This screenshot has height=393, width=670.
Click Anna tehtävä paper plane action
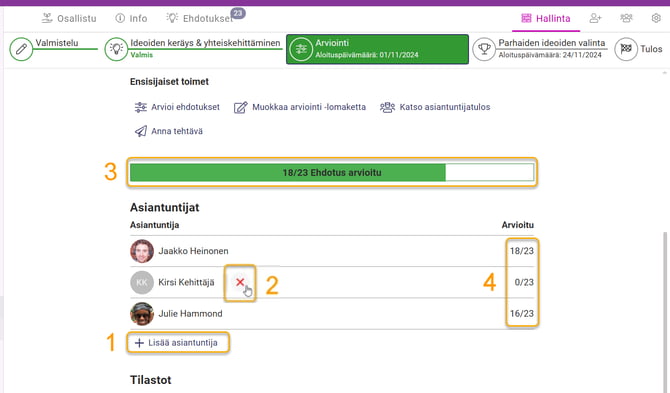168,131
